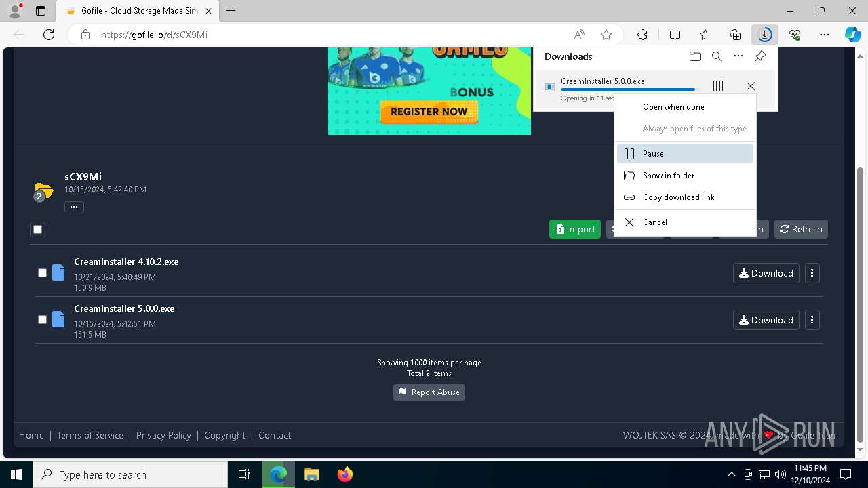The height and width of the screenshot is (488, 868).
Task: Toggle the select all files checkbox
Action: 38,229
